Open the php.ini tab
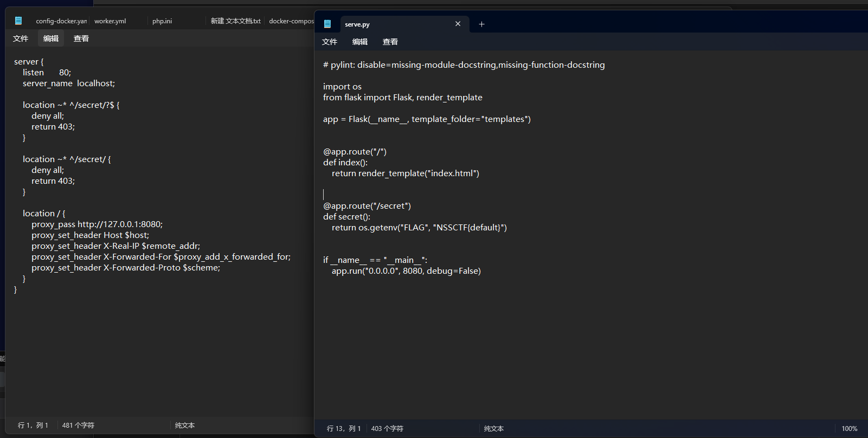This screenshot has height=438, width=868. point(162,21)
